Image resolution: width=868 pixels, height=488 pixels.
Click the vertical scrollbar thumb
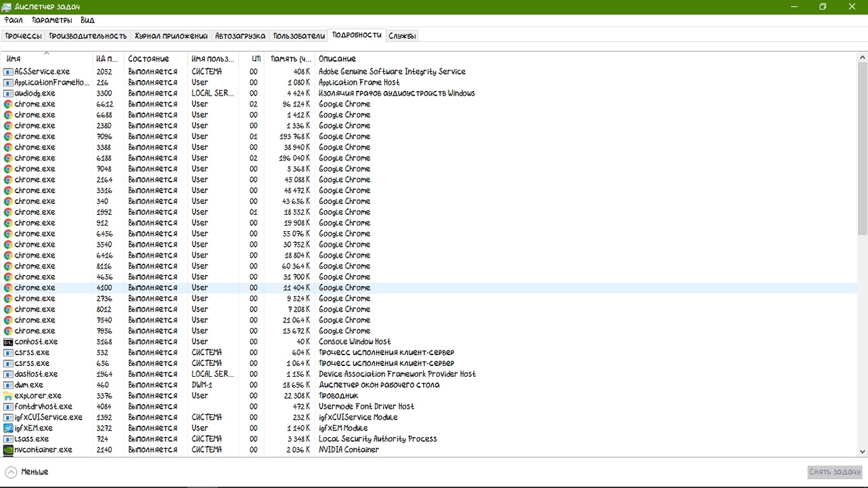pyautogui.click(x=863, y=149)
